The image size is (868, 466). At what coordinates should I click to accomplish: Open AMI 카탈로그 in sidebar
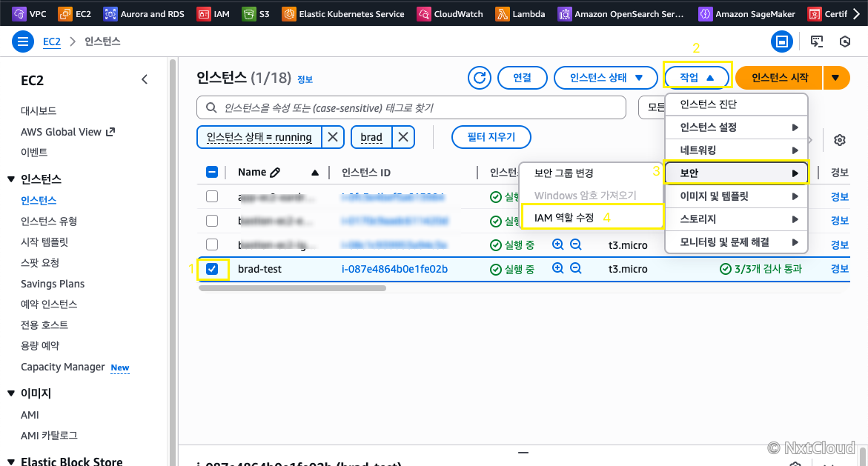49,436
